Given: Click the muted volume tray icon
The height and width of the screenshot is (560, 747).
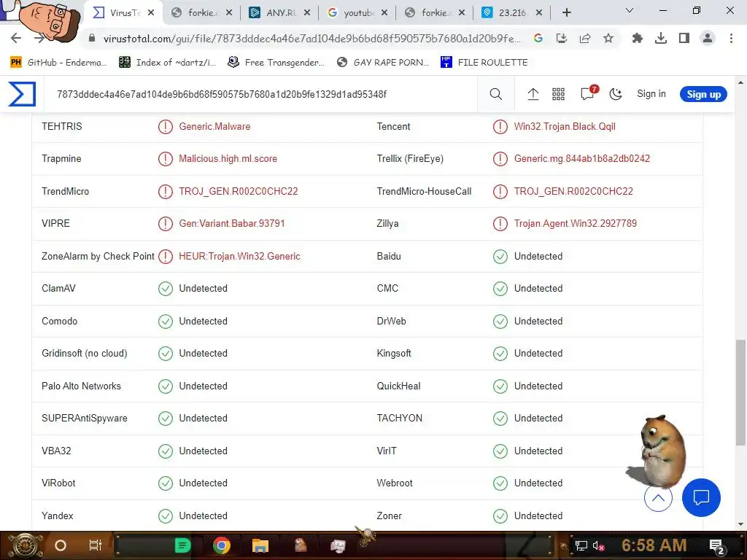Looking at the screenshot, I should point(598,545).
